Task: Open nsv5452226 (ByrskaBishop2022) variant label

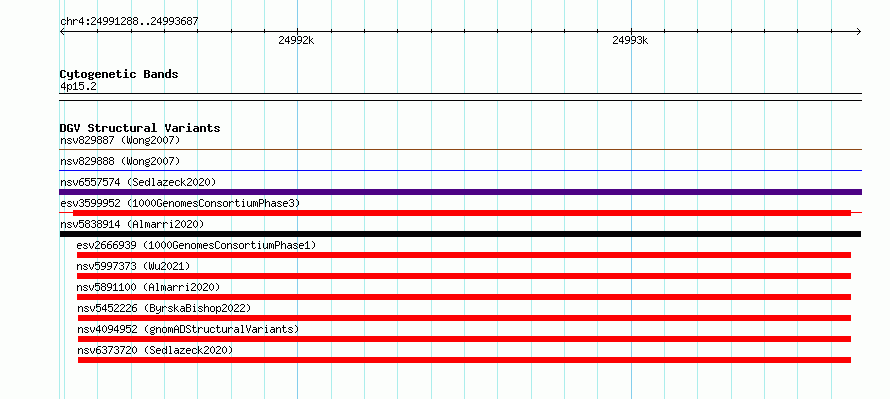Action: pyautogui.click(x=164, y=308)
